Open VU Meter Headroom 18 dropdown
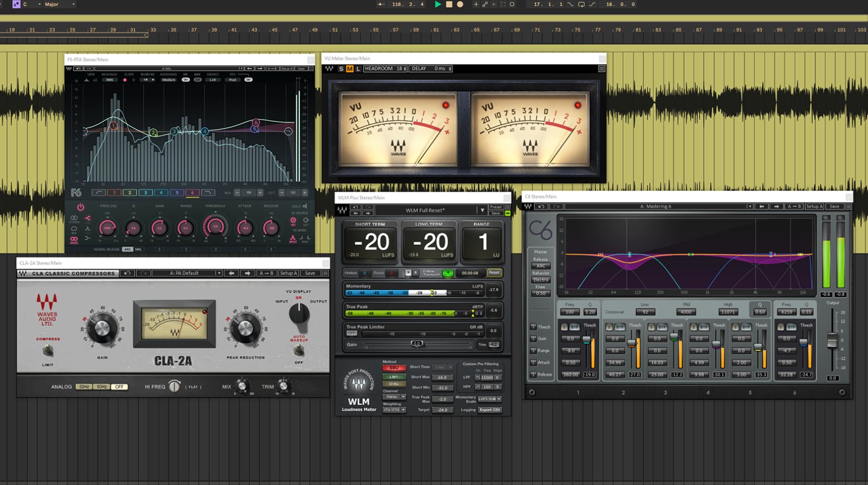Viewport: 868px width, 485px height. click(386, 68)
